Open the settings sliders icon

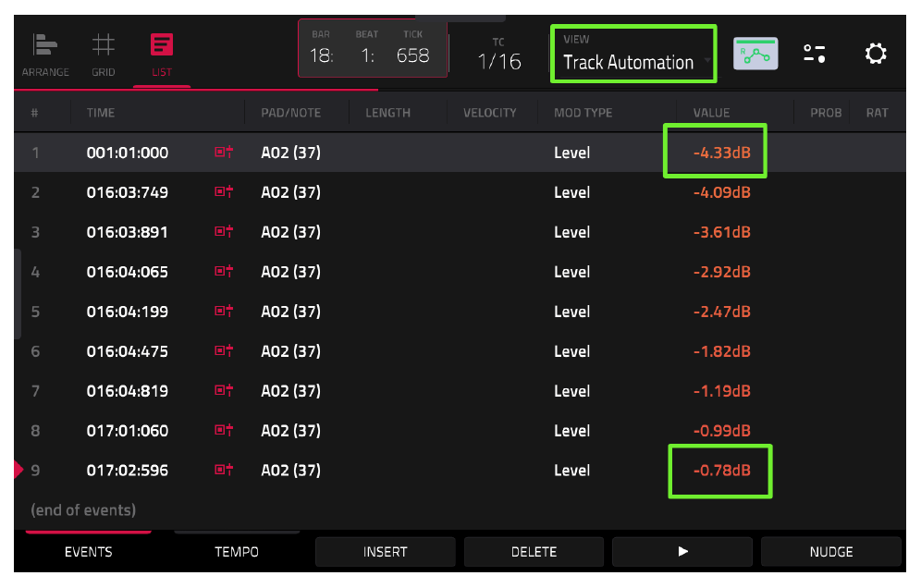coord(814,54)
